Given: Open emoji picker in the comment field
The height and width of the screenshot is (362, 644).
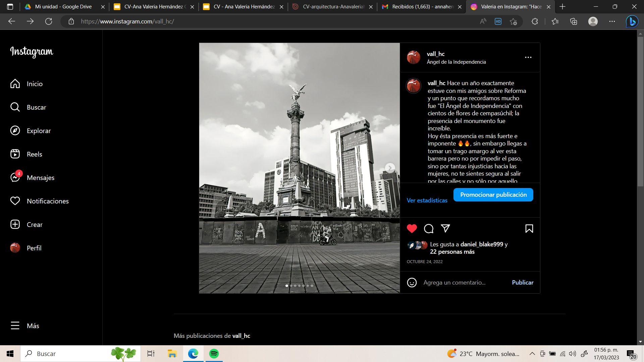Looking at the screenshot, I should point(412,283).
